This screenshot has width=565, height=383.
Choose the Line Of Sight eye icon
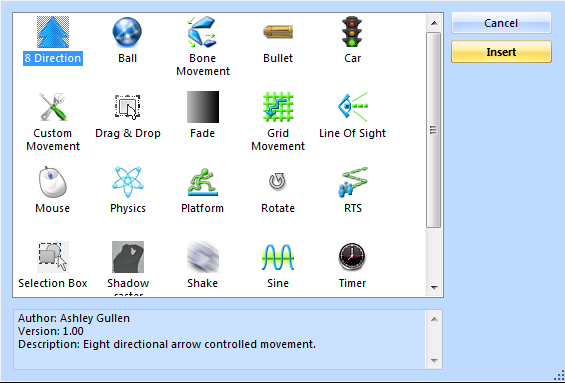pyautogui.click(x=353, y=107)
